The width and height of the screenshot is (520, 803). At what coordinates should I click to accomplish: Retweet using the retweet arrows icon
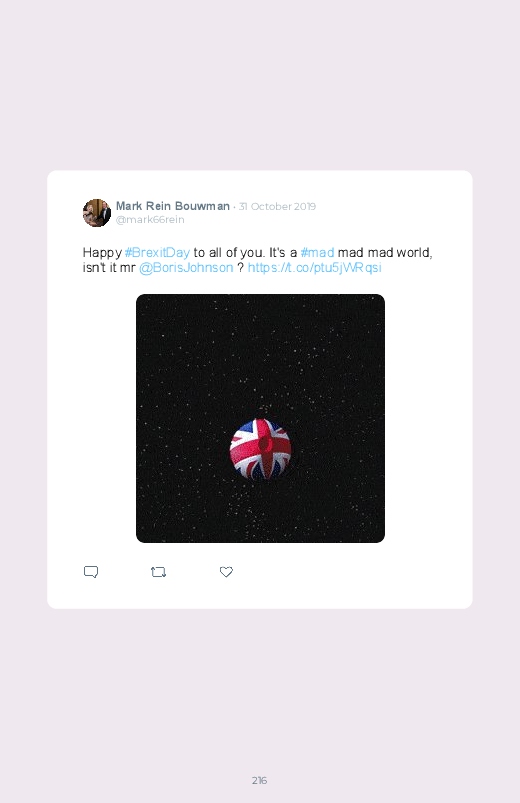click(158, 572)
